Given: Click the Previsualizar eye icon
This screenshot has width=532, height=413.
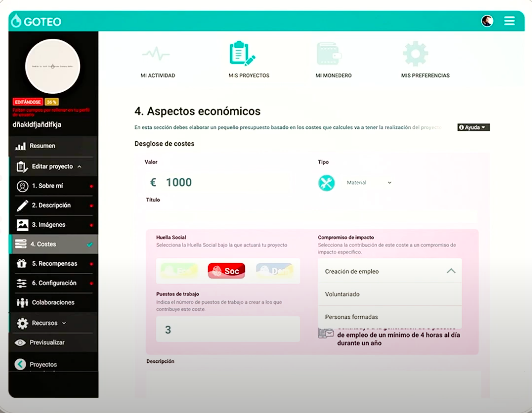Looking at the screenshot, I should pyautogui.click(x=20, y=342).
